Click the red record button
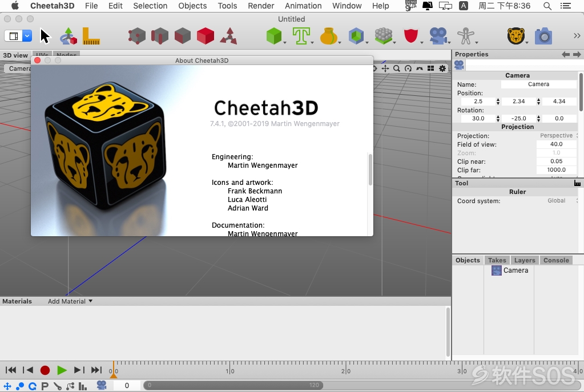 (45, 370)
